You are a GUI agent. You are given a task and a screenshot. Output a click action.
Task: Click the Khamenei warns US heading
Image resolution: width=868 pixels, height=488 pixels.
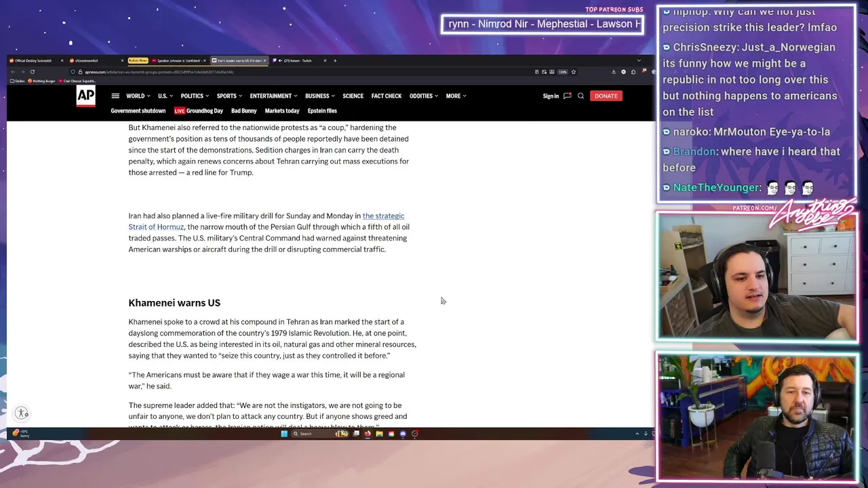click(174, 303)
